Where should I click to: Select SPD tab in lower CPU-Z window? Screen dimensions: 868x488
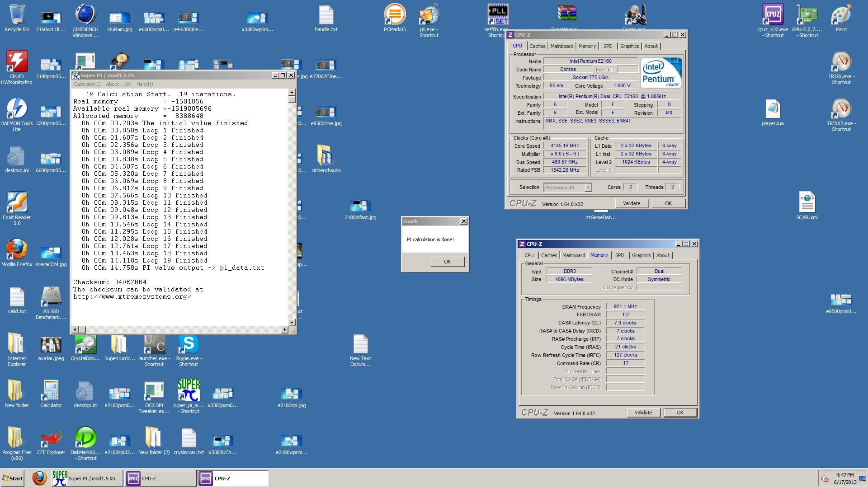pyautogui.click(x=619, y=255)
